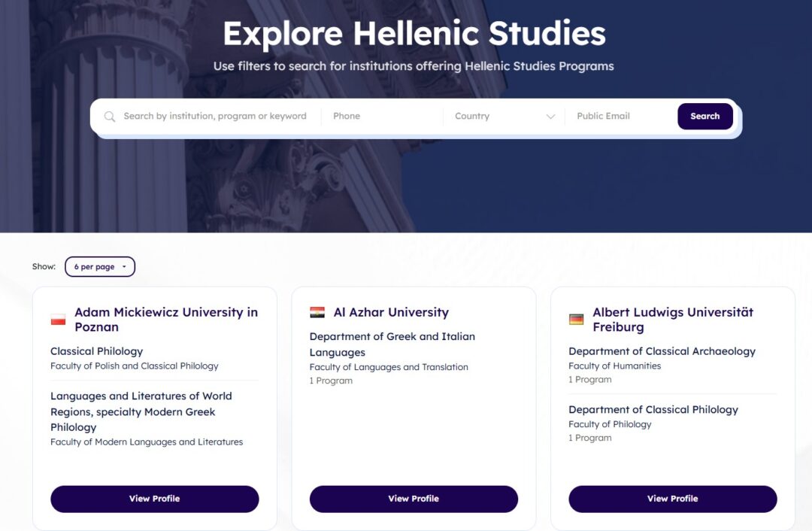The height and width of the screenshot is (531, 812).
Task: Click into the Phone input field
Action: (x=382, y=117)
